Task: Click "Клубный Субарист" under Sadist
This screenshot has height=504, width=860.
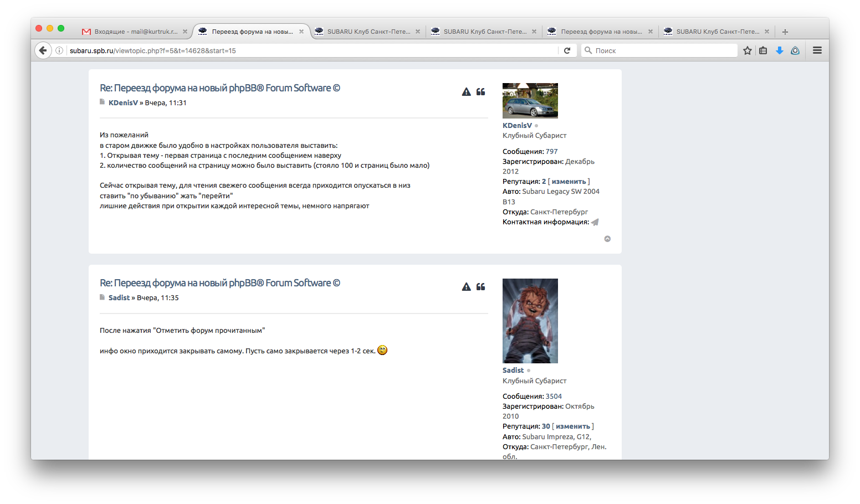Action: pyautogui.click(x=535, y=381)
